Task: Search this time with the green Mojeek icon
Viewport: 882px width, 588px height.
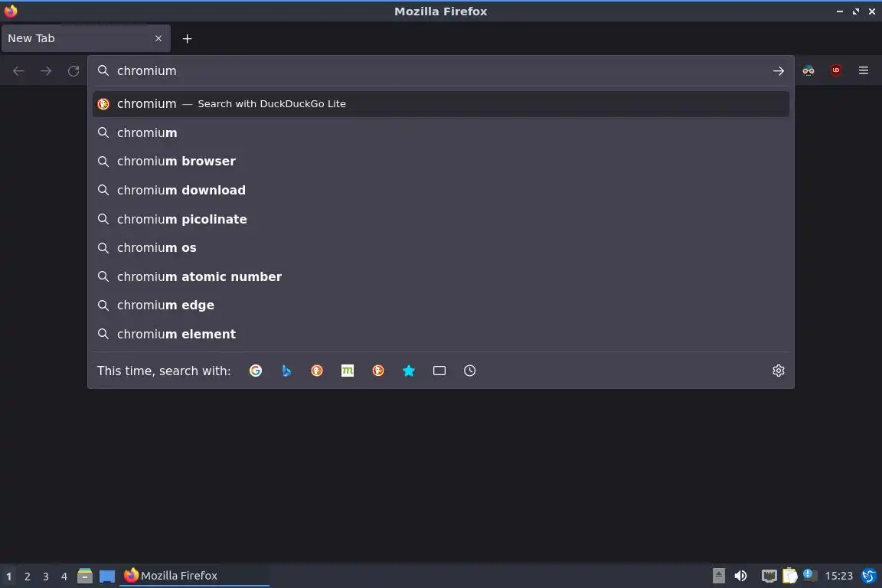Action: 348,371
